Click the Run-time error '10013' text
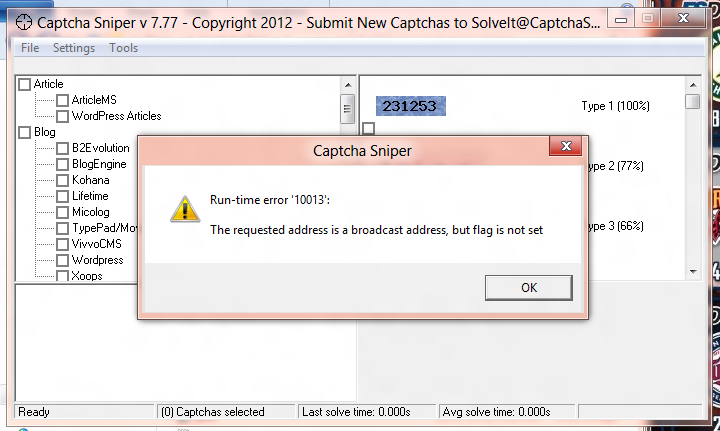Image resolution: width=720 pixels, height=431 pixels. coord(270,200)
